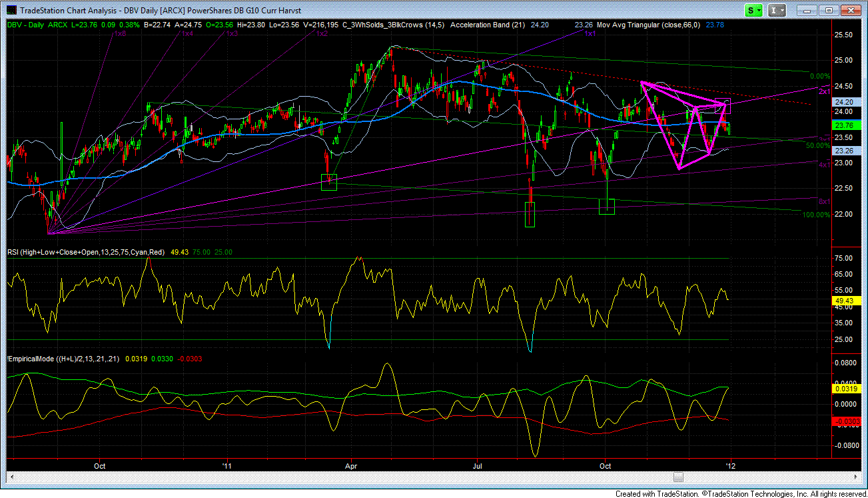The height and width of the screenshot is (498, 868).
Task: Click the 'V=216,195' volume text
Action: (x=320, y=25)
